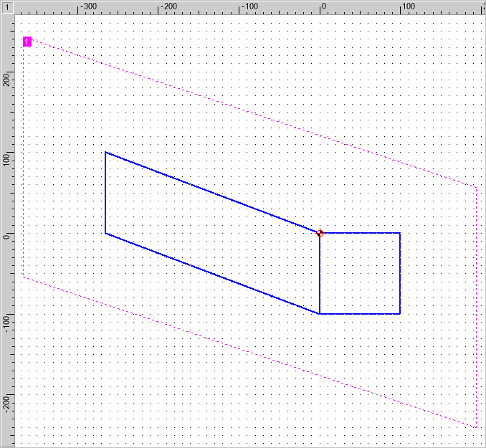
Task: Click the -300 mark on horizontal ruler
Action: [87, 6]
